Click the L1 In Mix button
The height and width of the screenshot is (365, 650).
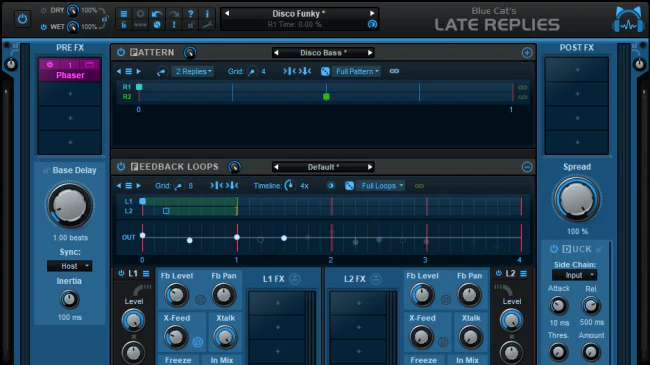point(222,360)
